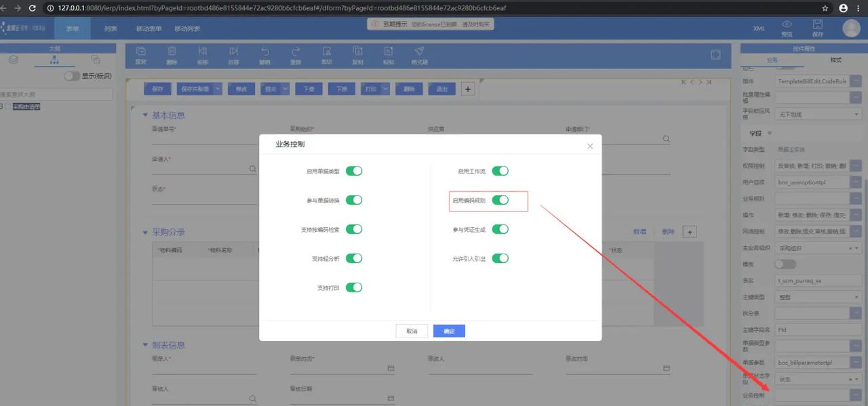Viewport: 868px width, 406px height.
Task: Click the 后移 (move backward) icon
Action: pyautogui.click(x=234, y=52)
